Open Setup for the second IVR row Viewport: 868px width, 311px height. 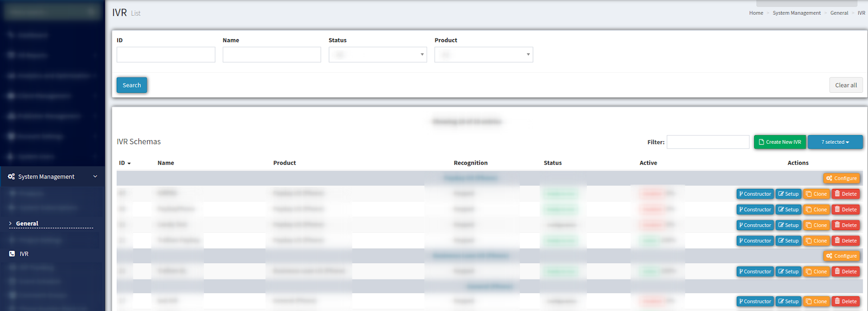pos(788,210)
